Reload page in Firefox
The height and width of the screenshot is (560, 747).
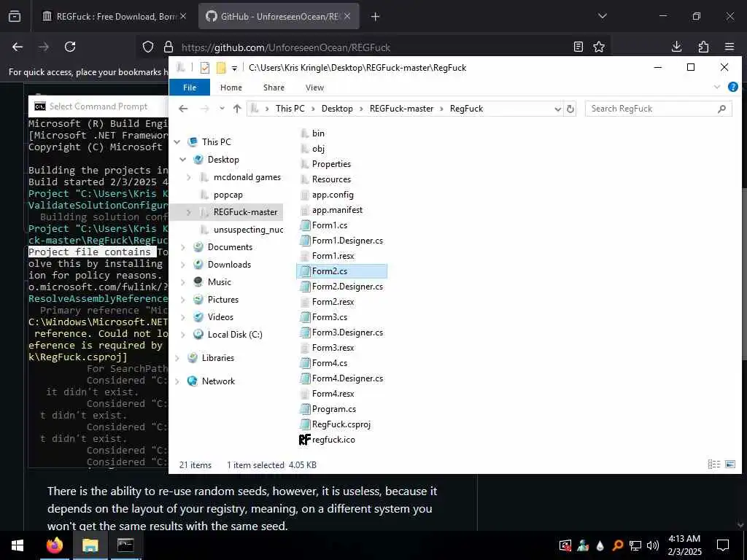tap(70, 47)
